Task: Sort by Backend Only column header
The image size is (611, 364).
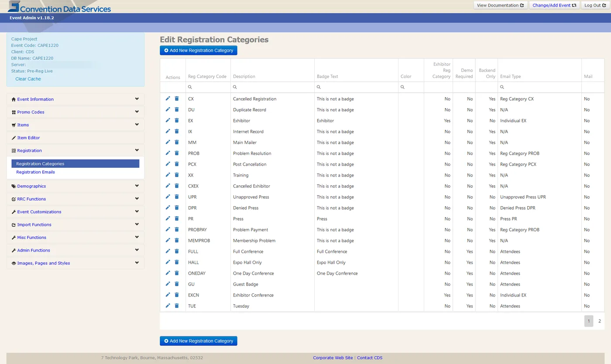Action: pyautogui.click(x=487, y=73)
